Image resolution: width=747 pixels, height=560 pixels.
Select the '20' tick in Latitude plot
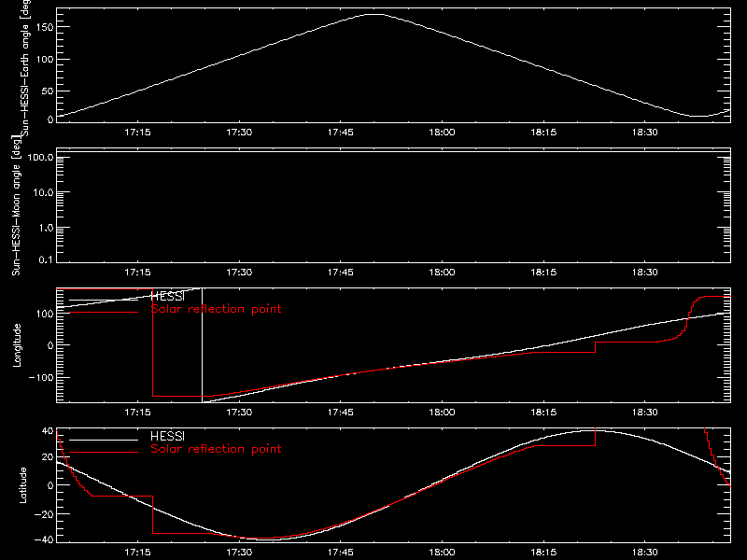point(48,457)
